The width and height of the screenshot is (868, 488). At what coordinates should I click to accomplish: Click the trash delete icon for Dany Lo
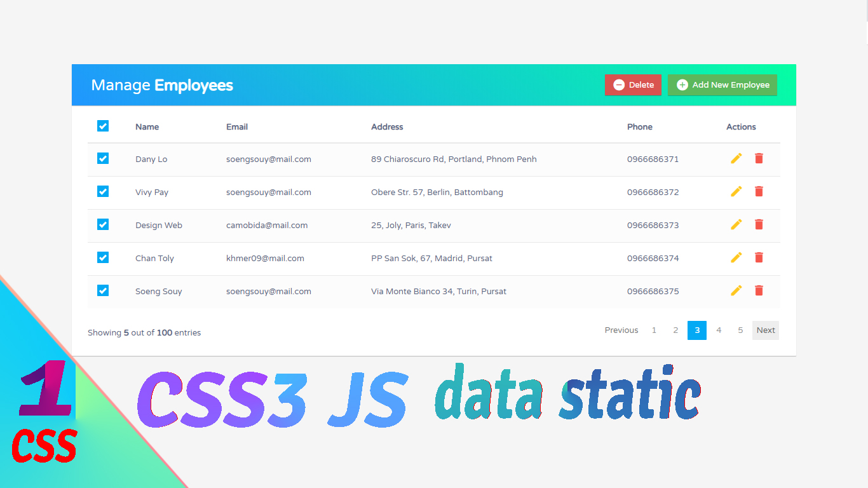click(759, 158)
